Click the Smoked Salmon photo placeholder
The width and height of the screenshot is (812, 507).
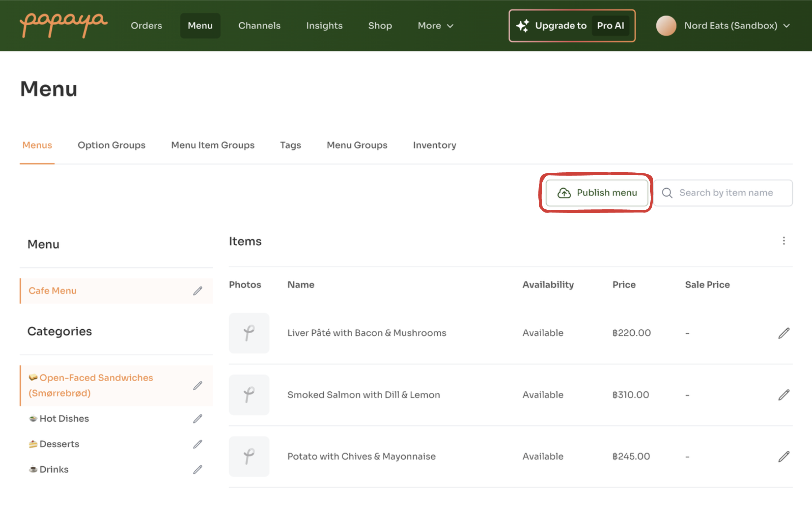click(x=249, y=395)
